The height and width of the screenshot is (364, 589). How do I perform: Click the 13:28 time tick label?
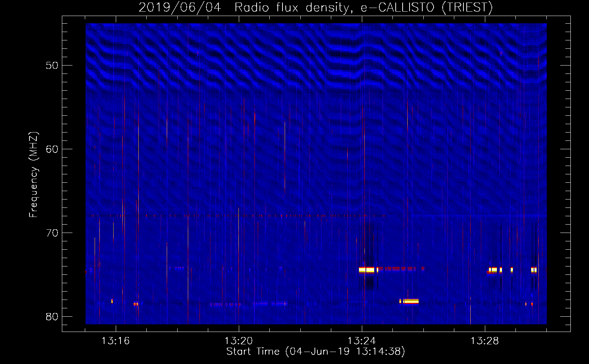[485, 341]
